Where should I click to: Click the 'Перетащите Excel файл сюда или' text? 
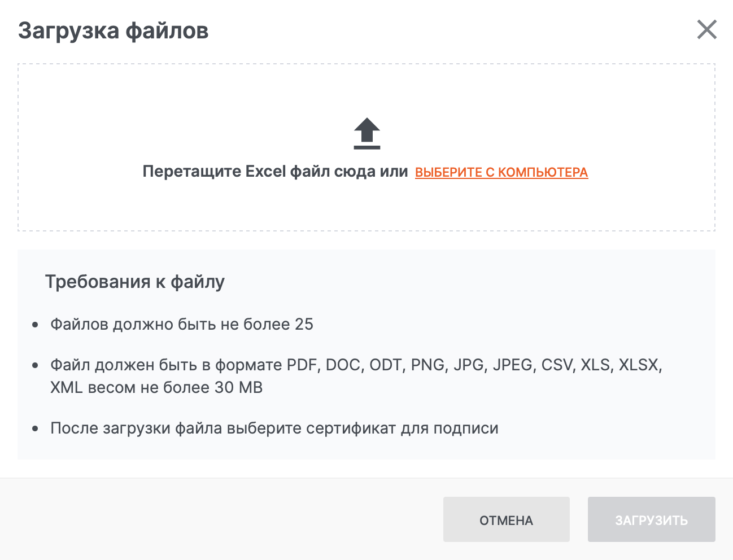coord(275,172)
